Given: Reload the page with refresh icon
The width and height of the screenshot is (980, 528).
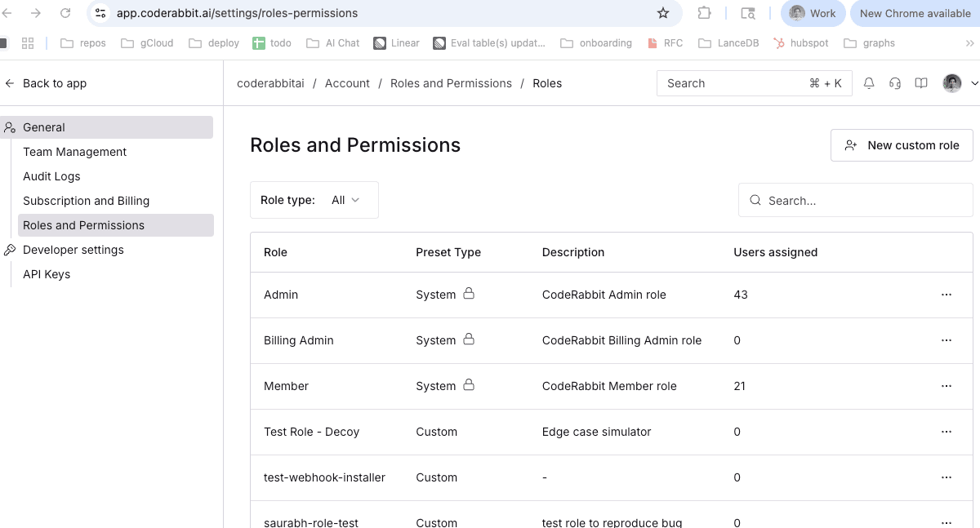Looking at the screenshot, I should (65, 13).
